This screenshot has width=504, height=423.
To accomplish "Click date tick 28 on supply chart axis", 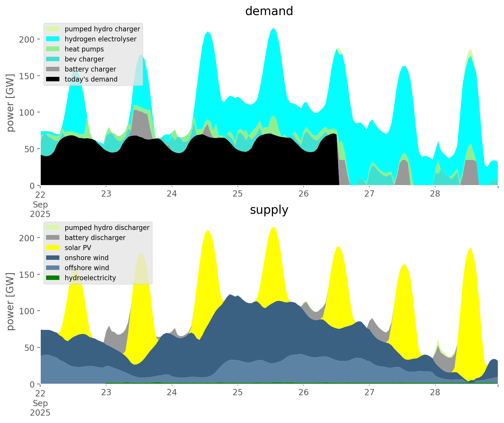I will (435, 393).
